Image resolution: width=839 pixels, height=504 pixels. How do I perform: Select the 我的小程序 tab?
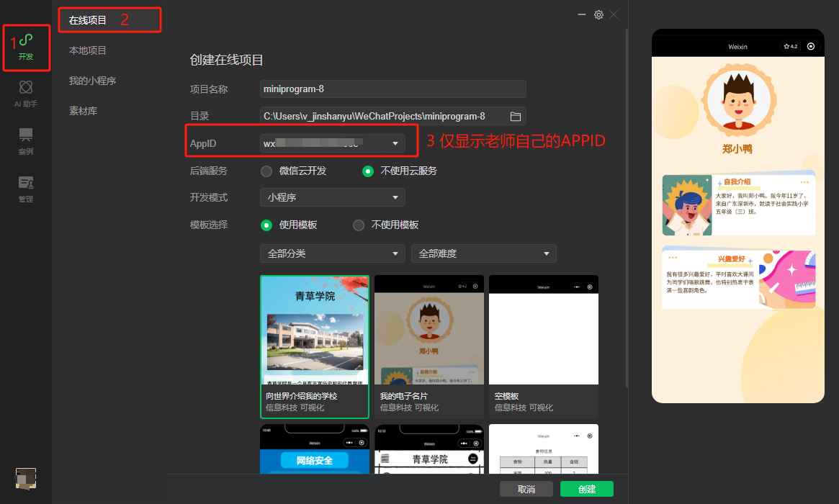coord(93,81)
